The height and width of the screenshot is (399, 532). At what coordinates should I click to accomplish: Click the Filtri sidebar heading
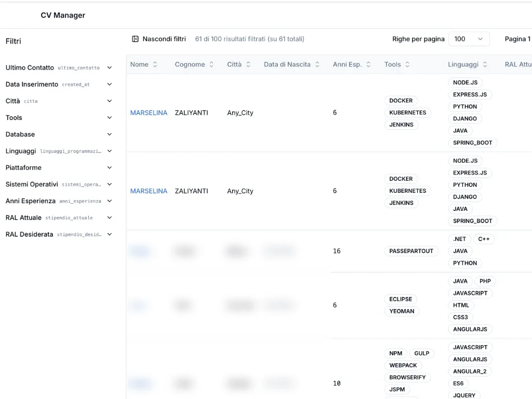click(13, 41)
